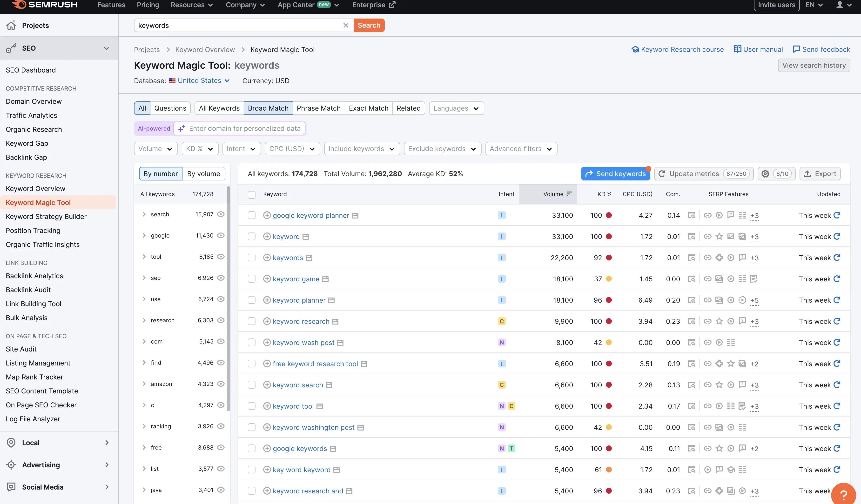Open the Volume filter dropdown
861x504 pixels.
pos(156,149)
